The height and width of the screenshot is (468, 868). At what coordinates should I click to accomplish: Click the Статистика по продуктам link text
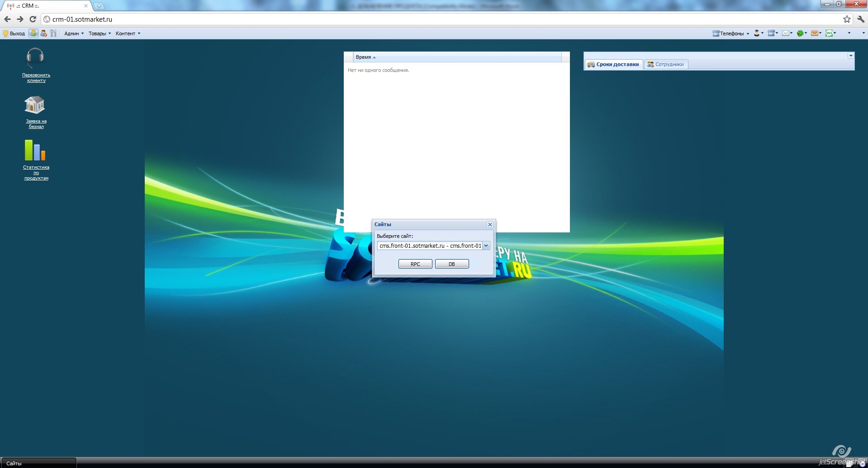pos(36,173)
